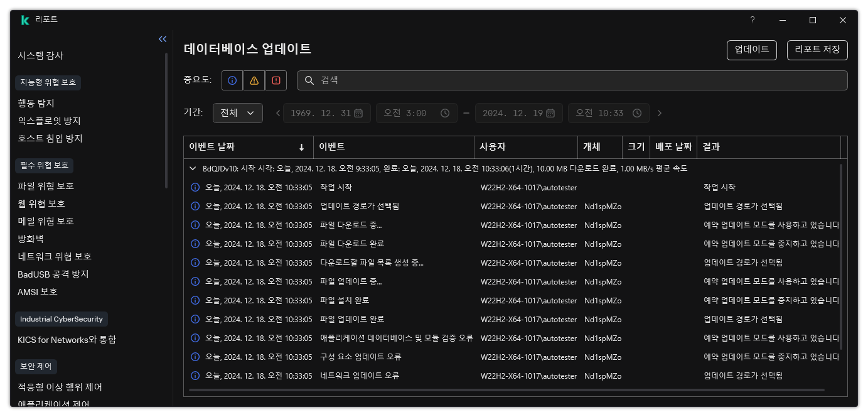Toggle the yellow warning severity filter

tap(254, 80)
